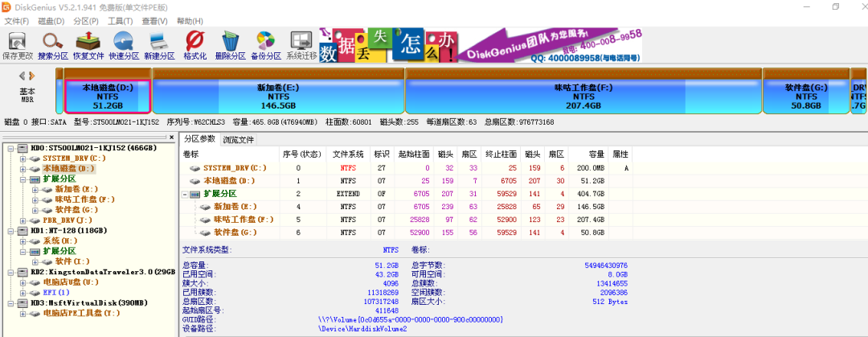Image resolution: width=868 pixels, height=337 pixels.
Task: Click the HD3 MsftVirtualDisk icon in tree
Action: pos(23,303)
